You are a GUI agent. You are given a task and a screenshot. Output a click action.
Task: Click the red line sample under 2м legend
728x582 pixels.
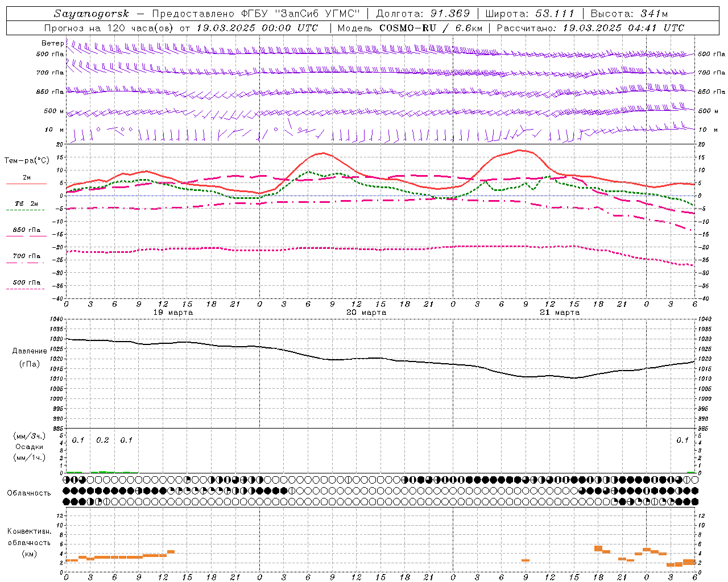point(26,184)
